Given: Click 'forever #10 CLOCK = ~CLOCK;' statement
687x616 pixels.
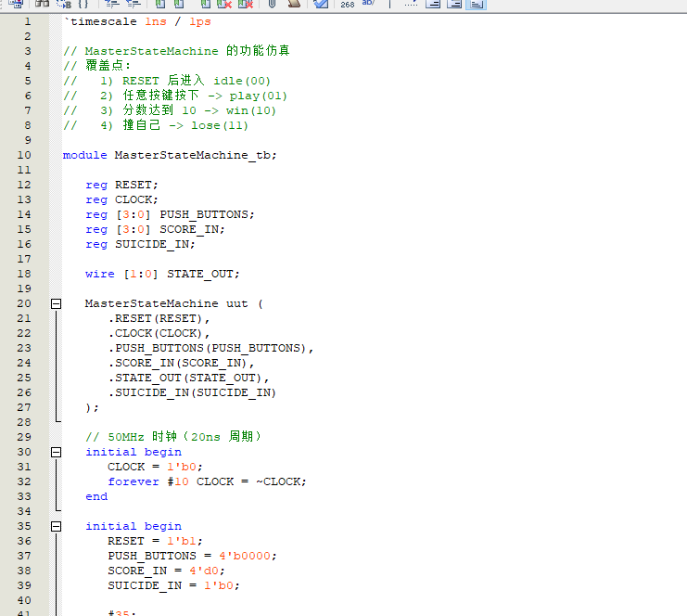Looking at the screenshot, I should click(x=208, y=481).
